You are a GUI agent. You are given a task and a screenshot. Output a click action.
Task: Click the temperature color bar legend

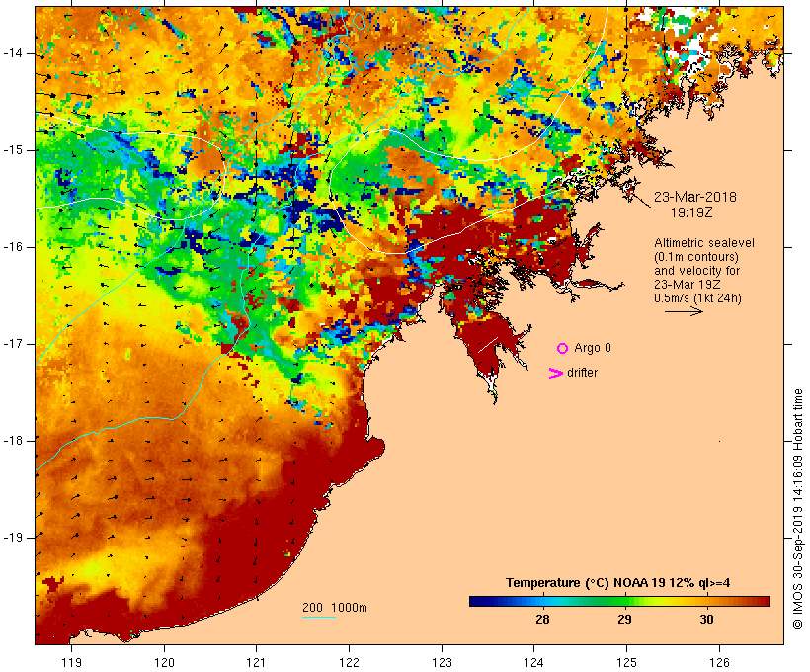coord(619,601)
